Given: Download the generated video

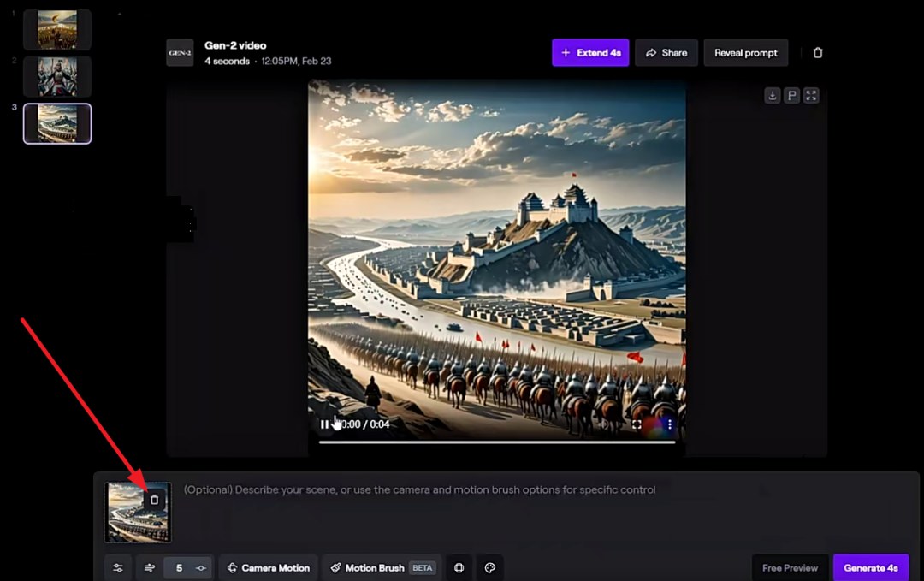Looking at the screenshot, I should click(773, 96).
